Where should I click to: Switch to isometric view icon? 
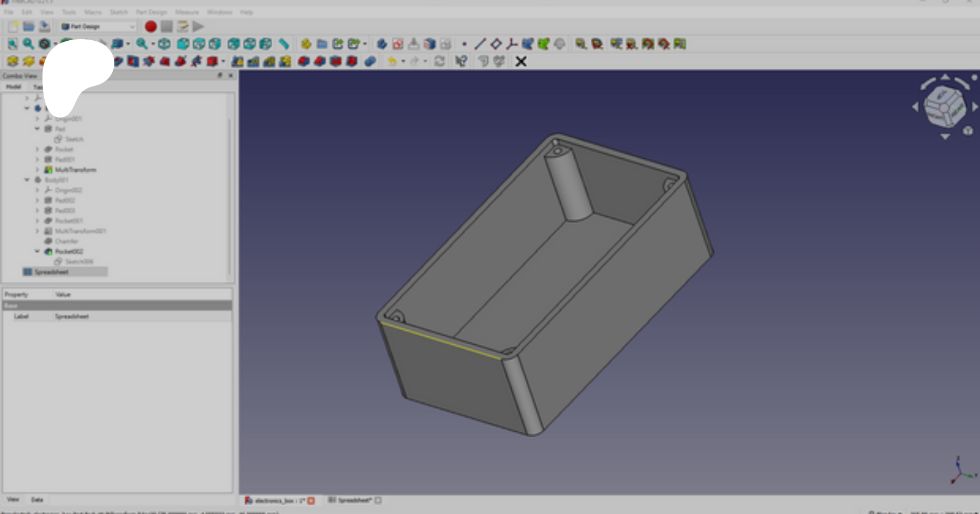pos(164,44)
